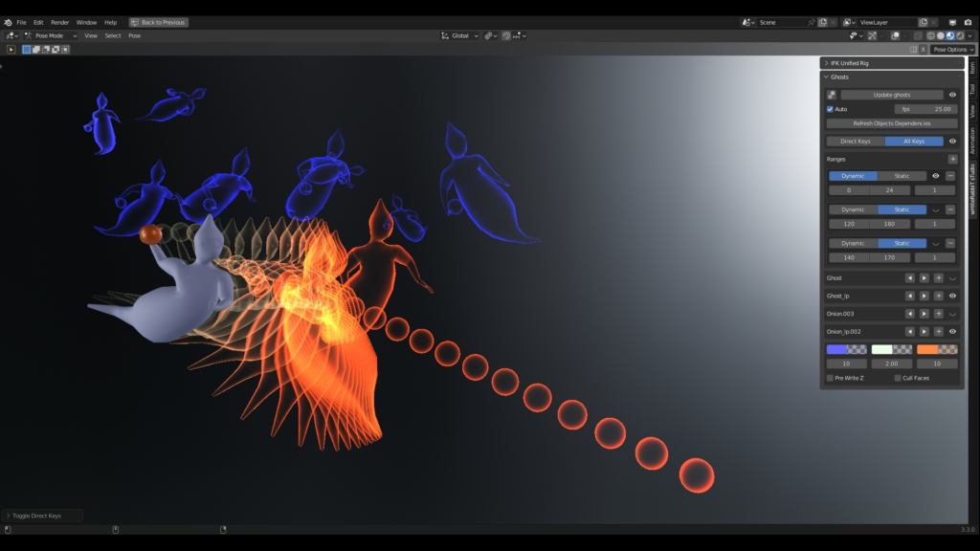Switch to material preview shading icon
Screen dimensions: 980x551
click(950, 35)
